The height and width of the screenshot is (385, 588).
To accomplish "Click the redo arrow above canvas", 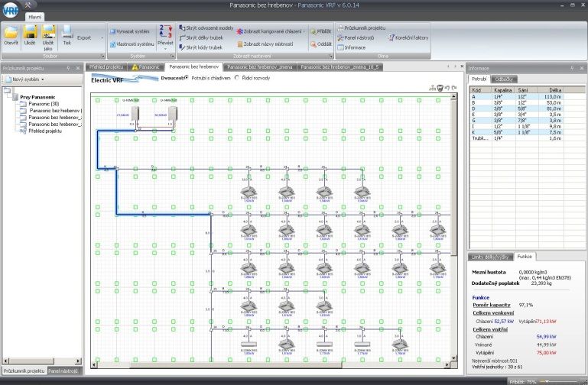I will [x=454, y=88].
